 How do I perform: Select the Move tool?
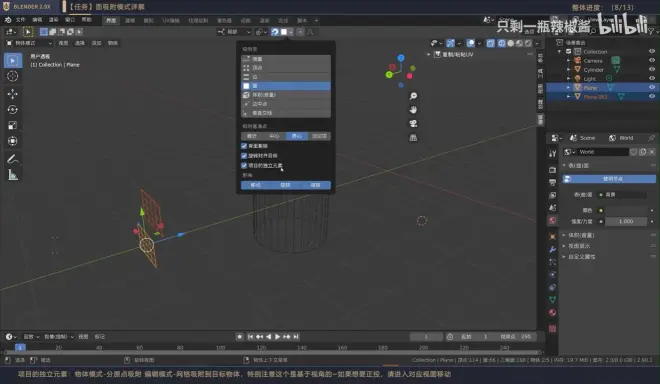point(13,94)
